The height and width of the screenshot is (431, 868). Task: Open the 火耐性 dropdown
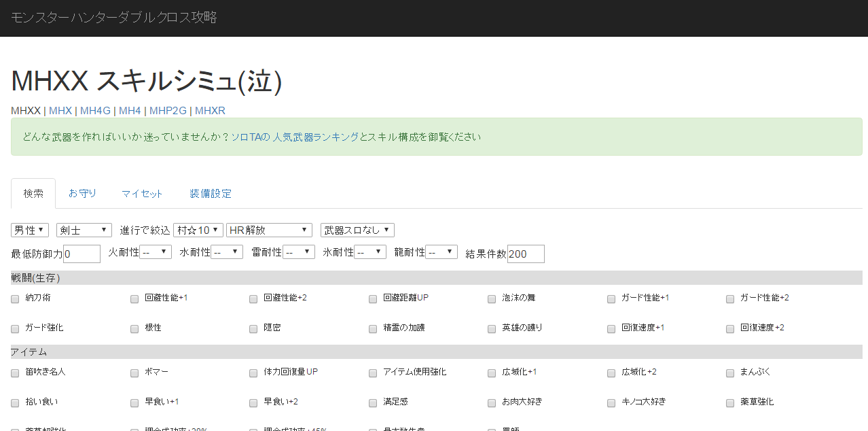(x=156, y=252)
